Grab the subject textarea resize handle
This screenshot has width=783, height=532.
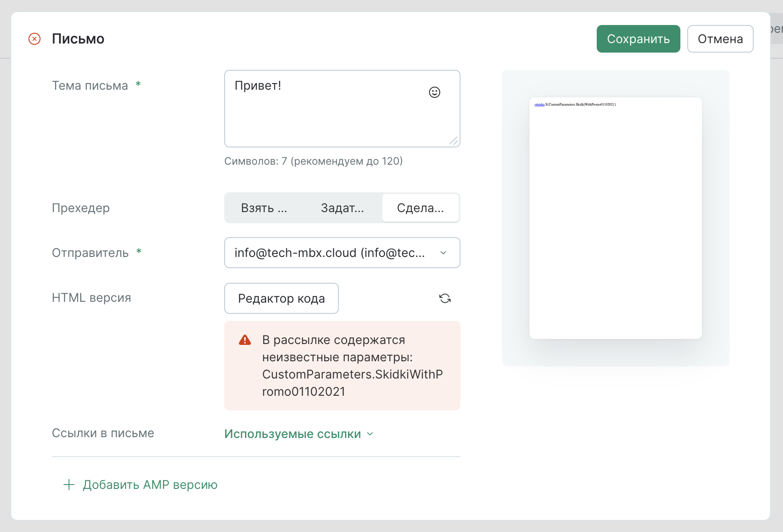[x=454, y=141]
